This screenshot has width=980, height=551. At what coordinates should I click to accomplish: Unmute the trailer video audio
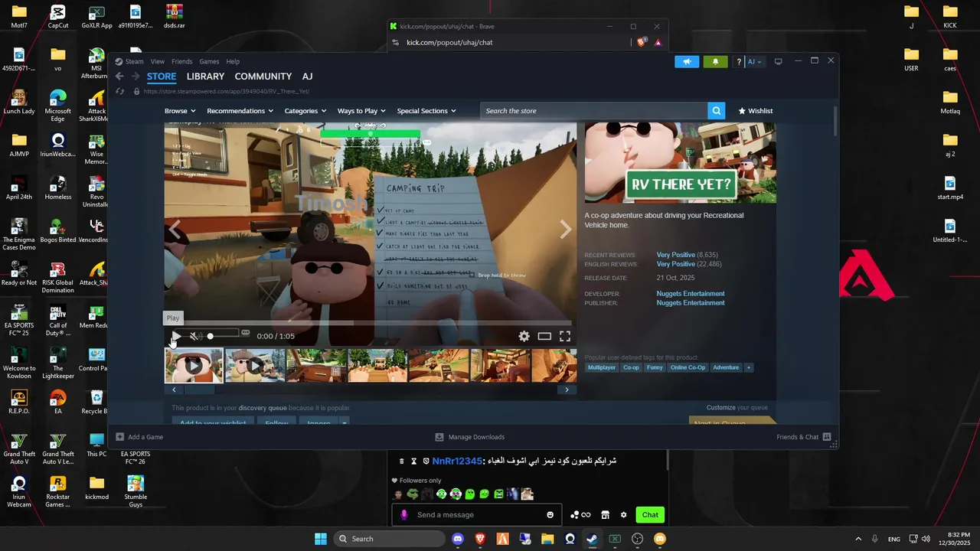pyautogui.click(x=194, y=336)
